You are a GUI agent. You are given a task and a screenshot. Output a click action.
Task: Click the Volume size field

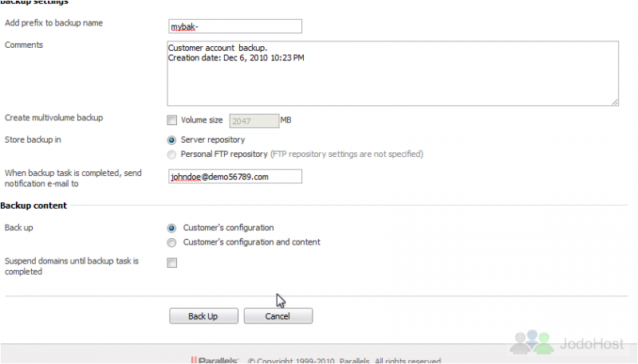coord(254,121)
